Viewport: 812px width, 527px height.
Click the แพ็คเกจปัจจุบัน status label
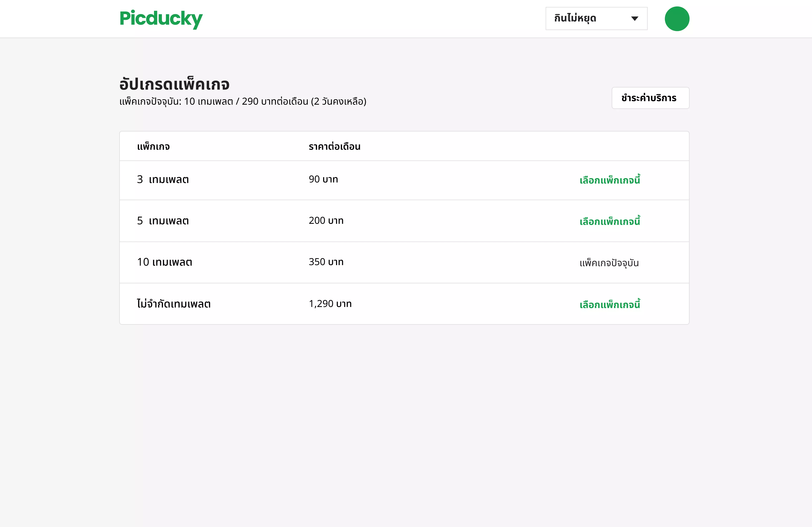tap(609, 263)
